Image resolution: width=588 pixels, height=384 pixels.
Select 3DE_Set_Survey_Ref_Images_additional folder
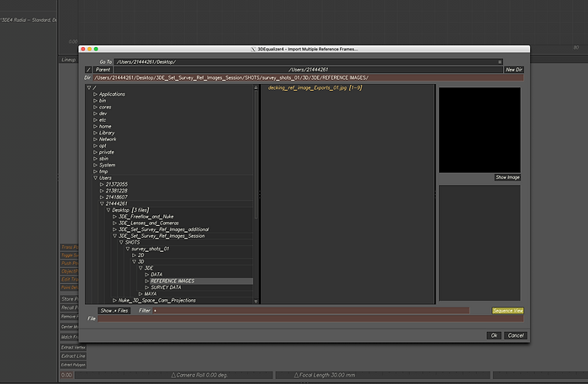point(163,229)
